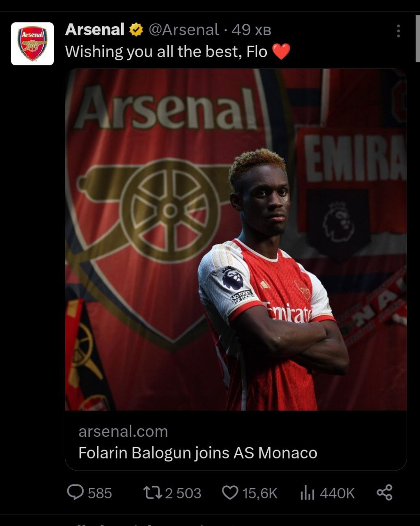
Task: Open Arsenal's profile avatar
Action: [x=32, y=44]
